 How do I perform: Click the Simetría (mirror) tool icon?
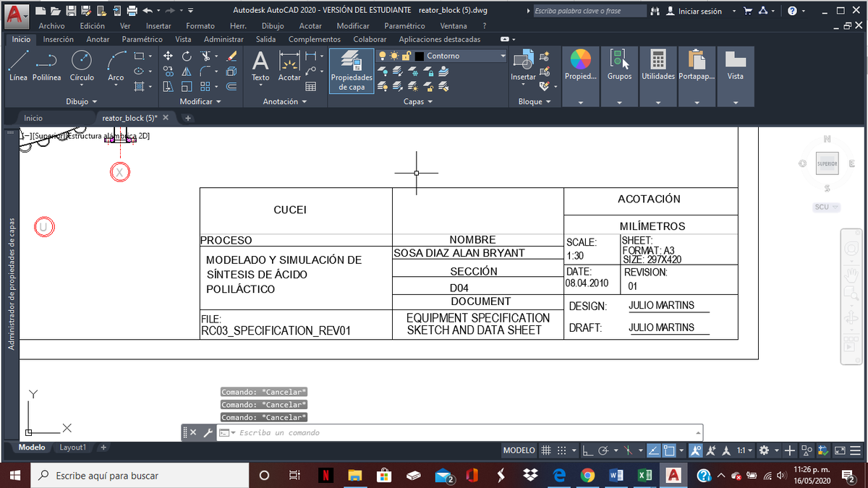187,71
